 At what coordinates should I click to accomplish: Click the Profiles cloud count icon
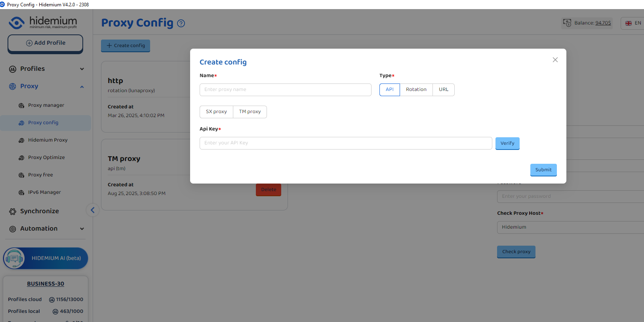tap(51, 300)
